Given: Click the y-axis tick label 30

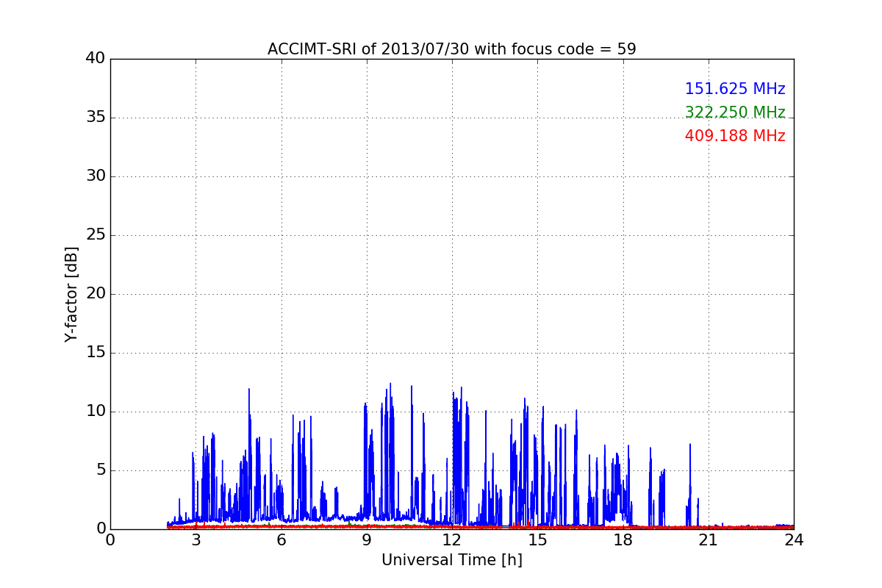Looking at the screenshot, I should pyautogui.click(x=96, y=176).
